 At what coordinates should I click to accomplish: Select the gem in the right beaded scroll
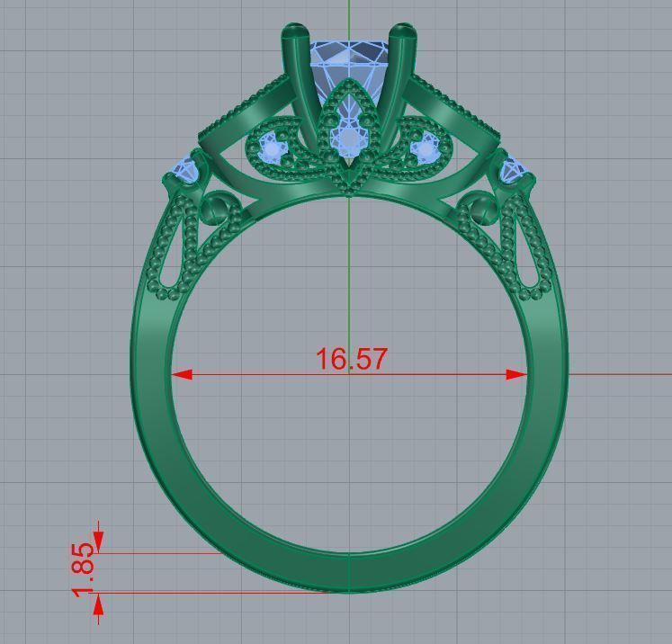tap(425, 148)
